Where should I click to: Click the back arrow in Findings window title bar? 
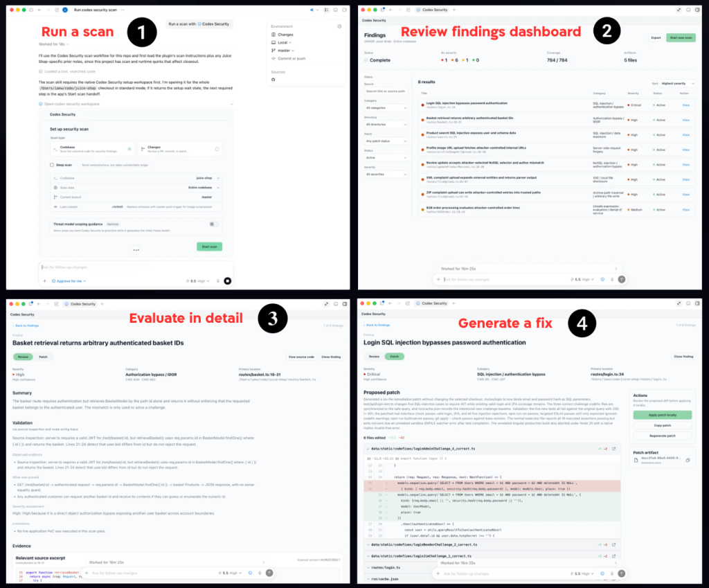click(391, 10)
